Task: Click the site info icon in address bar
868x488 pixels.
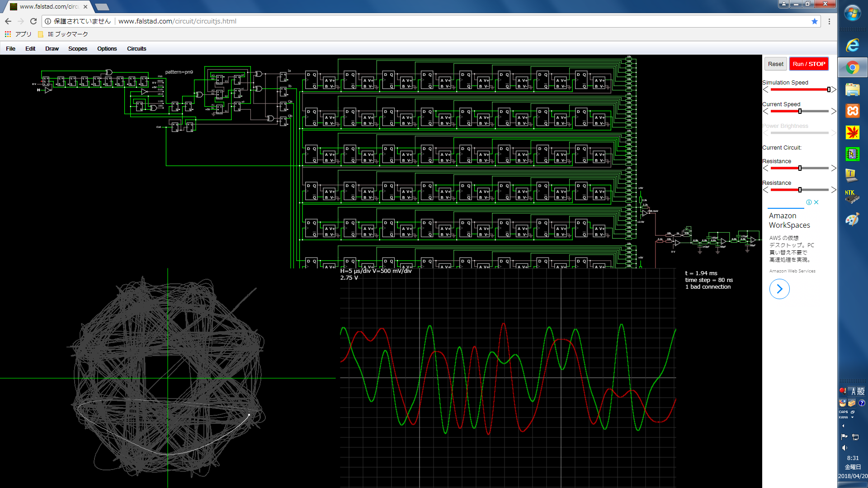Action: coord(48,21)
